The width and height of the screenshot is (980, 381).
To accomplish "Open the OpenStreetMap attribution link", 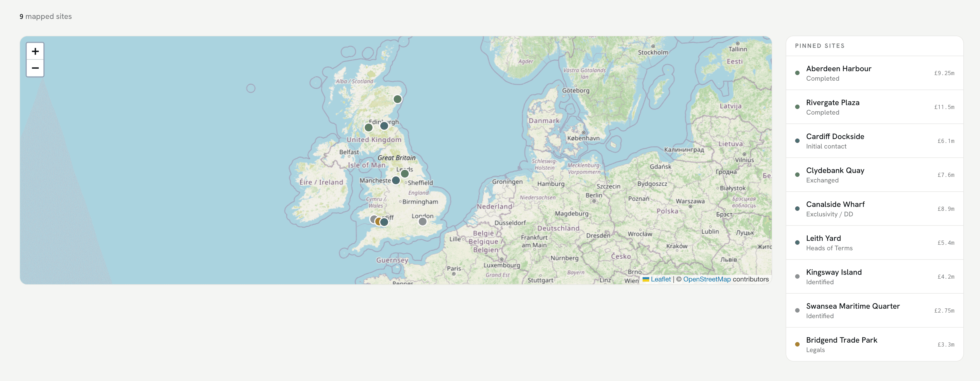I will (x=707, y=279).
